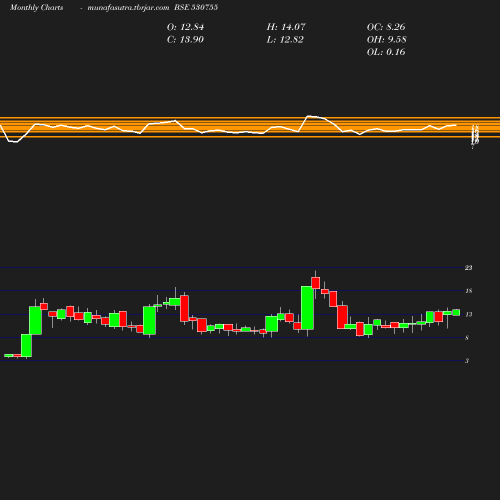Viewport: 500px width, 500px height.
Task: Select the low price value "L: 12.82"
Action: point(285,39)
